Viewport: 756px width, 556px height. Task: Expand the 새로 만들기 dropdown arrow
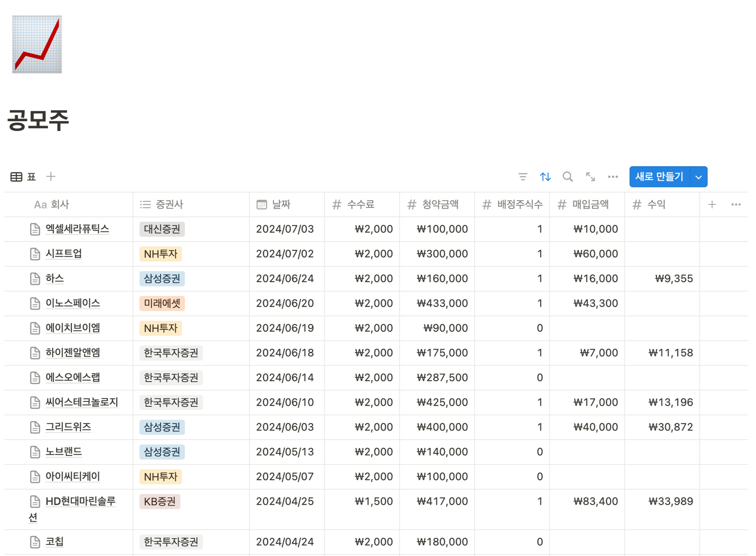[x=698, y=177]
